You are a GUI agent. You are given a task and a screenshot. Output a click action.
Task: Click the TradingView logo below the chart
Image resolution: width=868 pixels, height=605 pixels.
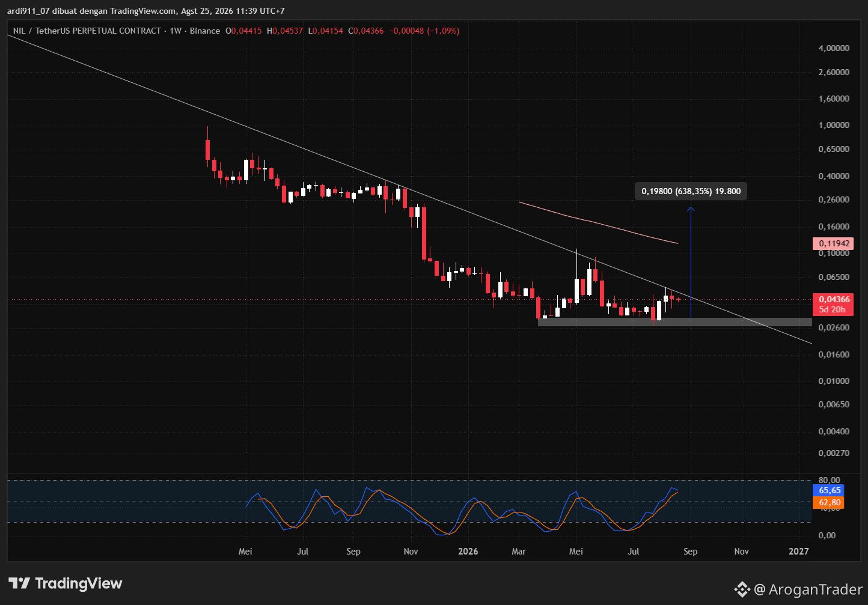pos(66,583)
